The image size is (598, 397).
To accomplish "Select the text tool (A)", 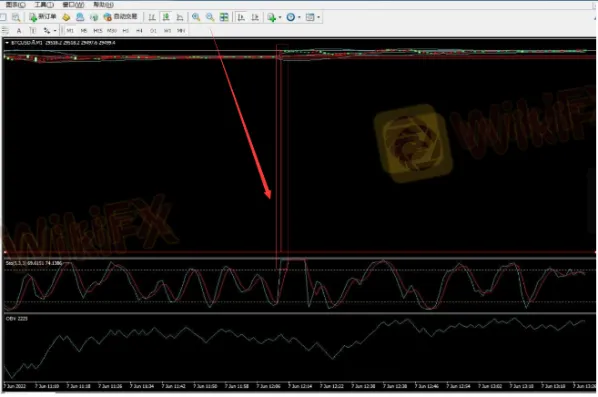I will click(19, 31).
